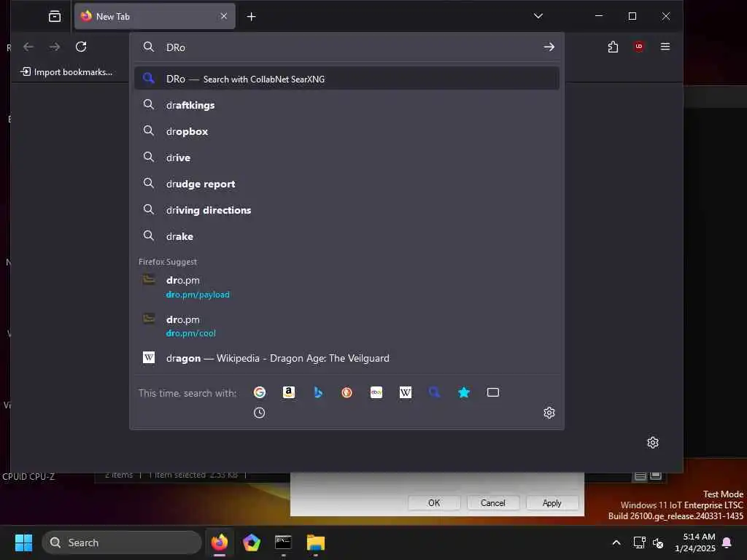Open dro.pm/cool history entry
This screenshot has height=560, width=747.
pos(347,326)
